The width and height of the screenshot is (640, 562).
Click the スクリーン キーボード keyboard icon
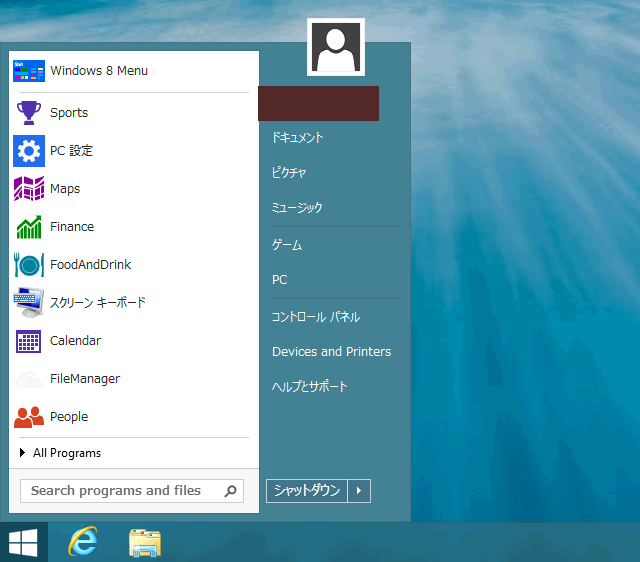pyautogui.click(x=29, y=302)
